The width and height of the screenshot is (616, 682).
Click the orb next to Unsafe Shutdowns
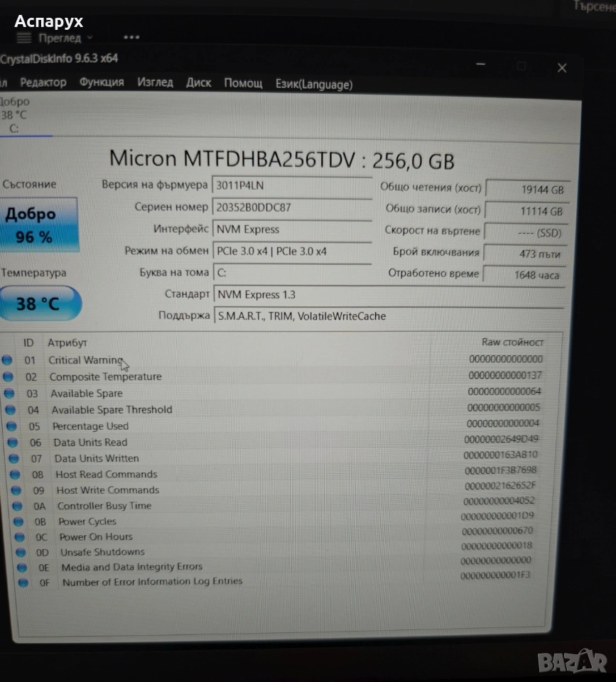point(21,552)
